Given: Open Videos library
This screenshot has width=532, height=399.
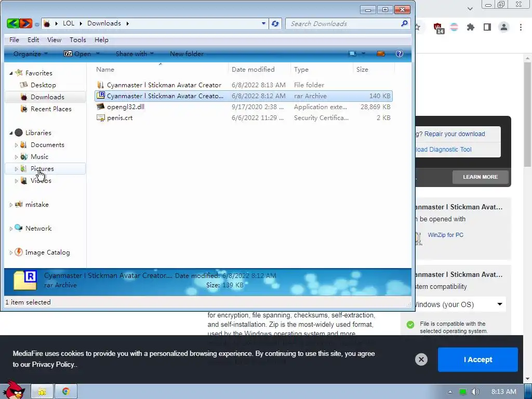Looking at the screenshot, I should pyautogui.click(x=41, y=180).
